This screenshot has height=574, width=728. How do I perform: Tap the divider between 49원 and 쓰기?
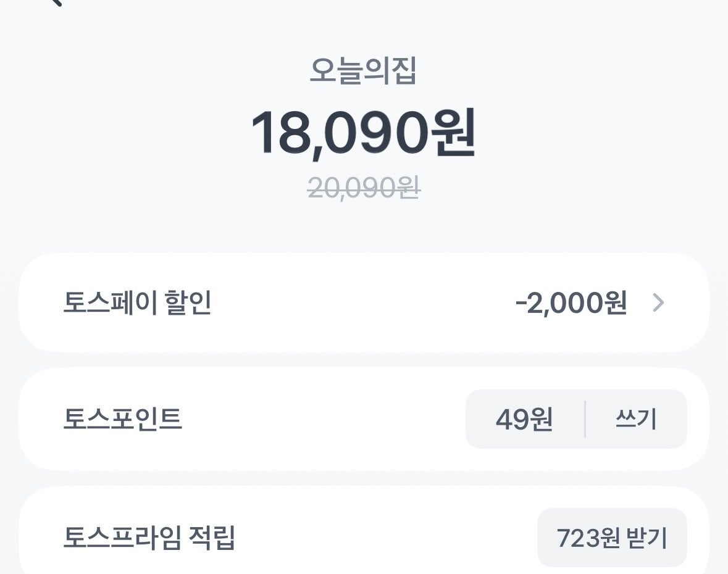pyautogui.click(x=585, y=419)
